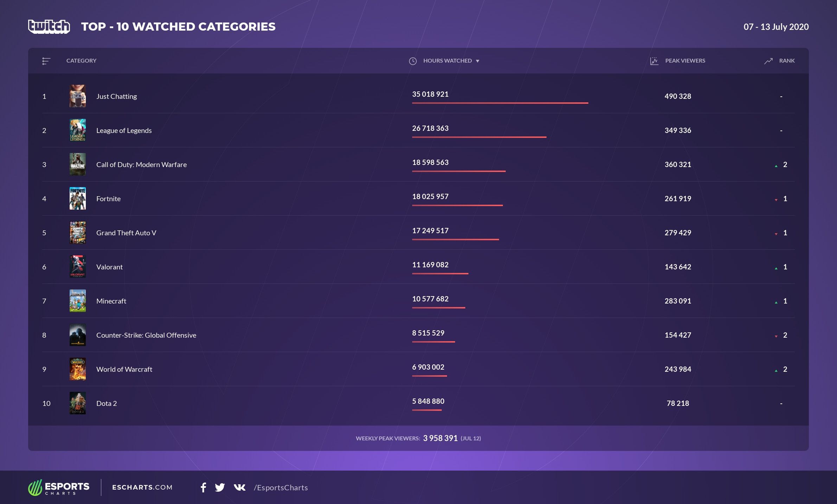Select the RANK column header
This screenshot has height=504, width=837.
(787, 60)
